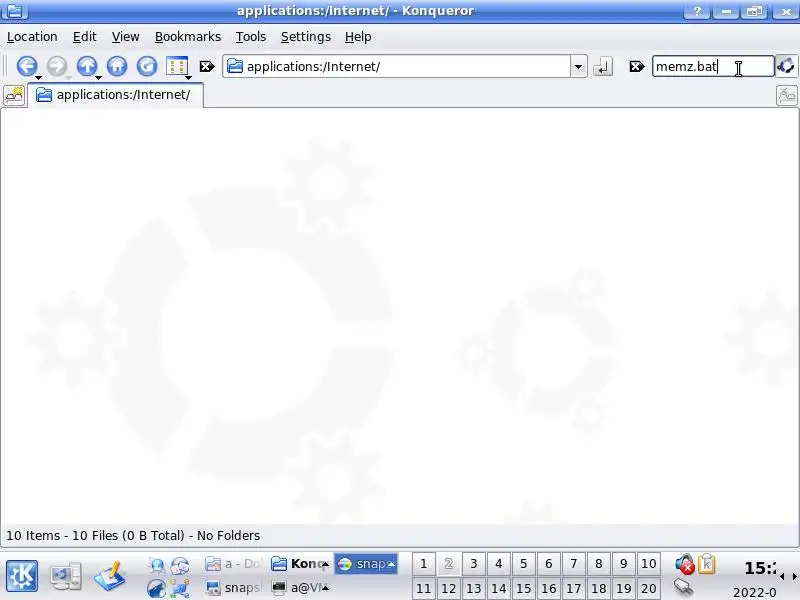Click the search field containing memz.bat

coord(713,66)
